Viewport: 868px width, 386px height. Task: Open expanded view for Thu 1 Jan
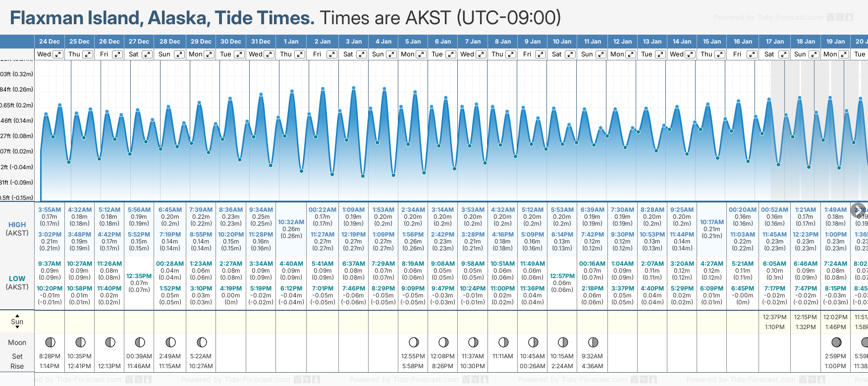(300, 54)
